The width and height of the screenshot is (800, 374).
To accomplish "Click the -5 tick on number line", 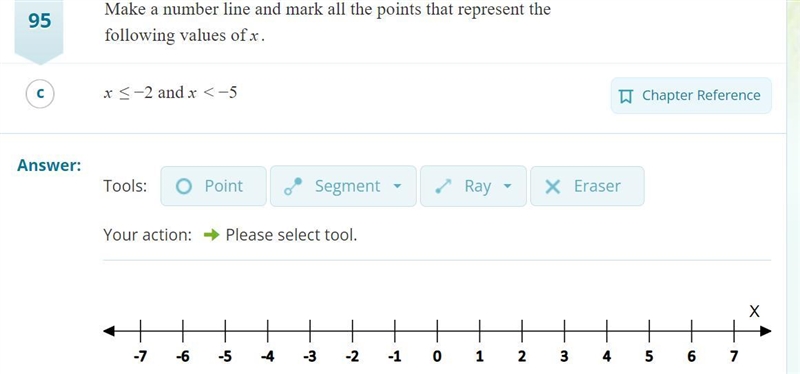I will (225, 332).
